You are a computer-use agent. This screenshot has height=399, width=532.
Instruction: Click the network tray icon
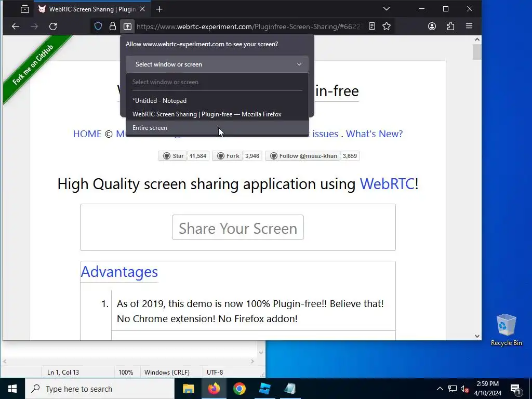(x=453, y=389)
